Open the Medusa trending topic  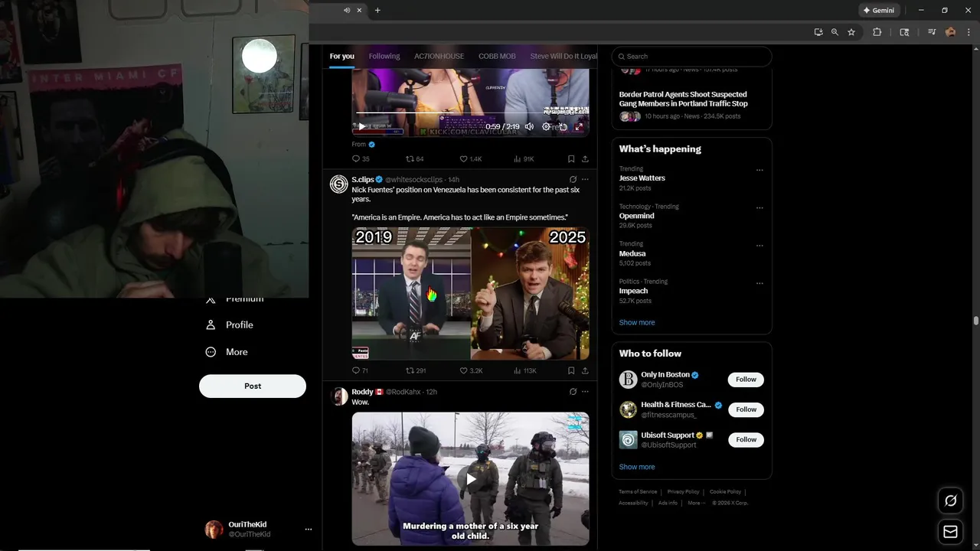click(x=632, y=253)
